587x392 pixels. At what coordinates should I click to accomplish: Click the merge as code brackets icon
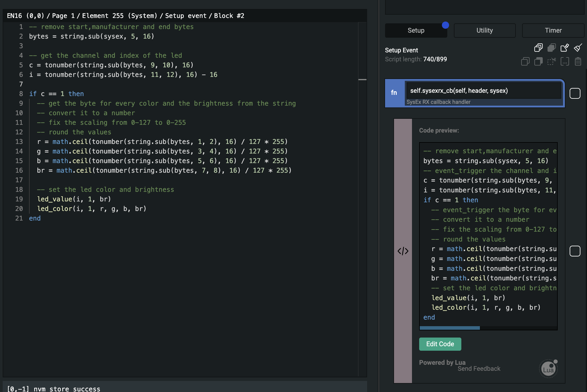point(565,62)
